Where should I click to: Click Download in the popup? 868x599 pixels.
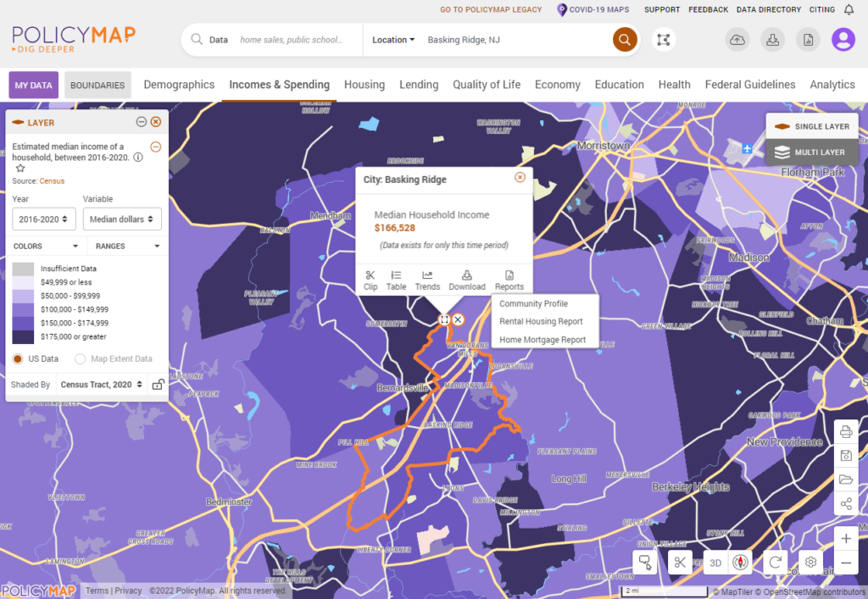click(467, 280)
